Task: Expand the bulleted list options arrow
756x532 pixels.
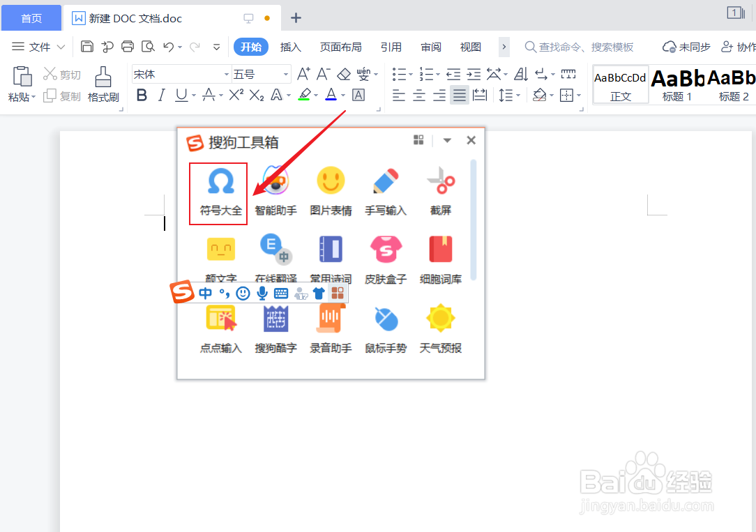Action: pos(411,75)
